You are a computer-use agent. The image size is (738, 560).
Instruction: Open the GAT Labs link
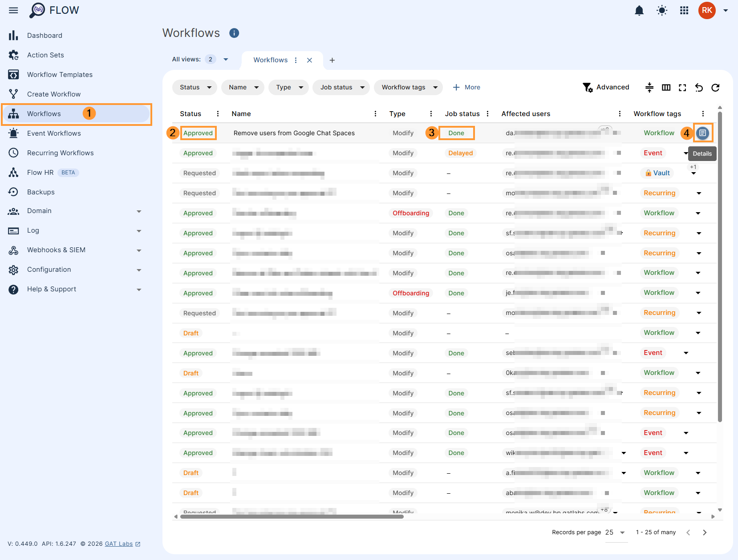click(x=122, y=544)
